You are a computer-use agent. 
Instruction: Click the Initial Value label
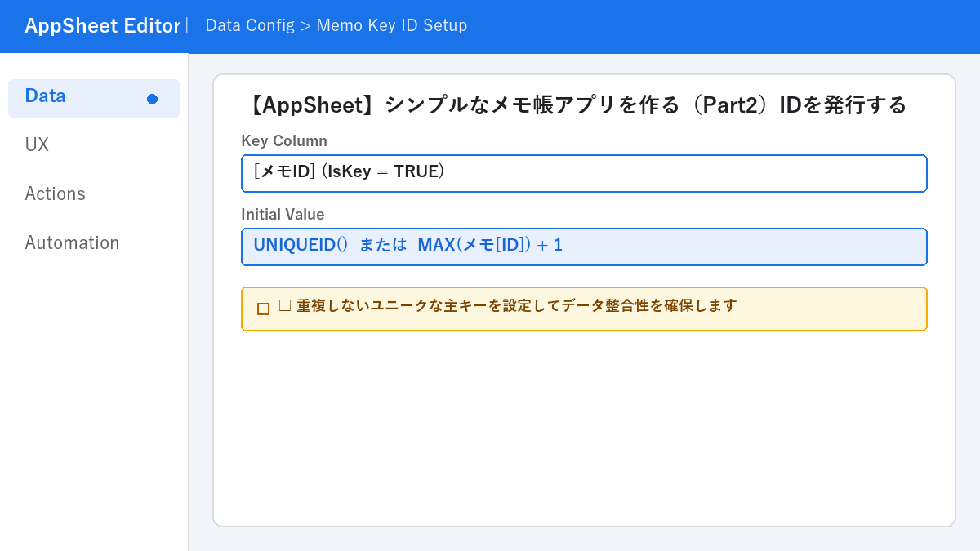pos(283,215)
